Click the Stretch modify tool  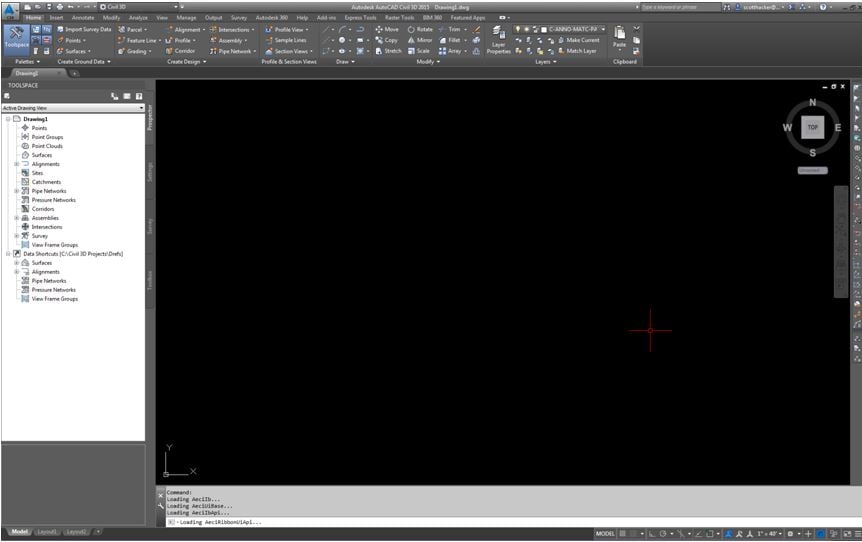[389, 51]
